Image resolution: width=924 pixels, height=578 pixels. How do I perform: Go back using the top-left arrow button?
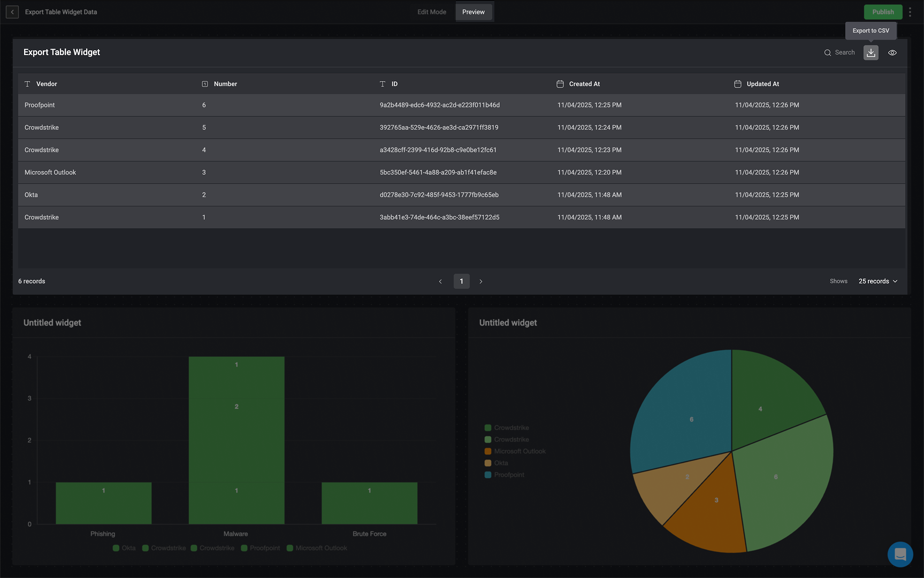[x=12, y=12]
